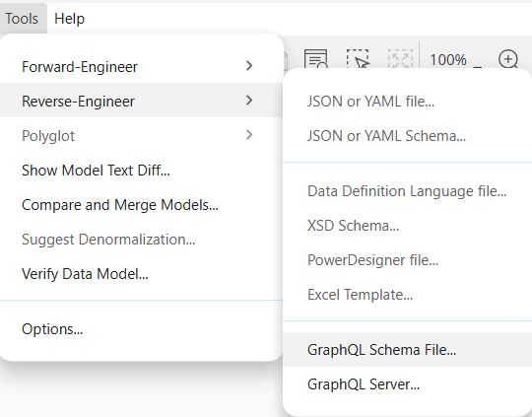532x417 pixels.
Task: Open the Options dialog entry
Action: [x=141, y=329]
